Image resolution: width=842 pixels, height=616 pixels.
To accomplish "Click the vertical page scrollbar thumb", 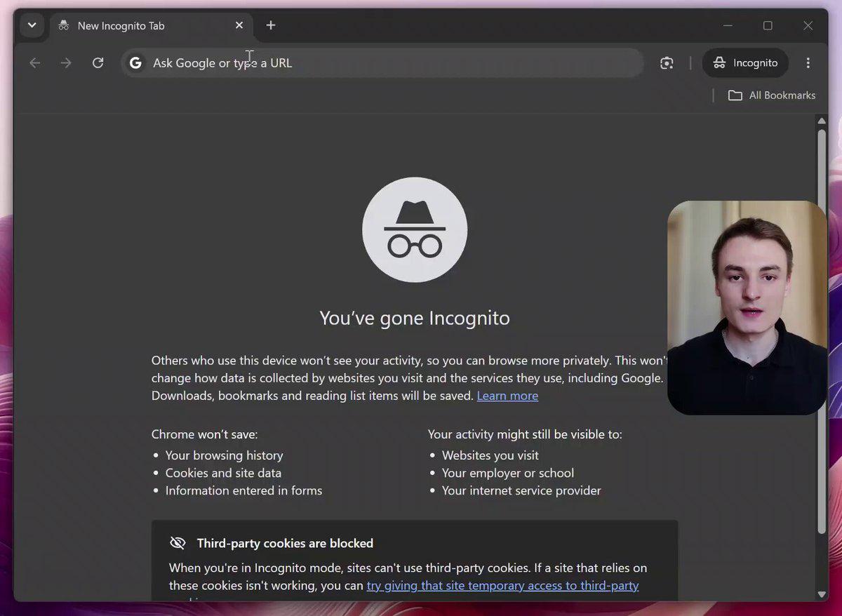I will pyautogui.click(x=822, y=330).
